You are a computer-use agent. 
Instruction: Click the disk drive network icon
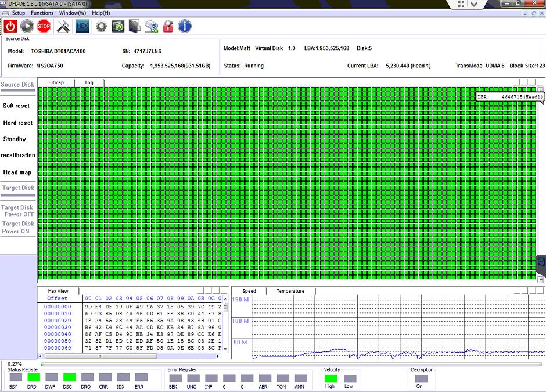coord(152,27)
